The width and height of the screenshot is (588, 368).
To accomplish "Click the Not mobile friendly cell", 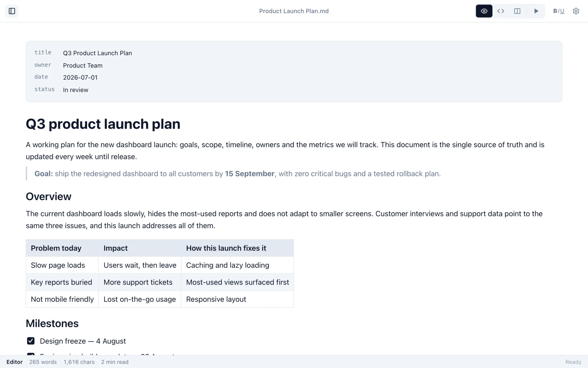I will (x=62, y=299).
